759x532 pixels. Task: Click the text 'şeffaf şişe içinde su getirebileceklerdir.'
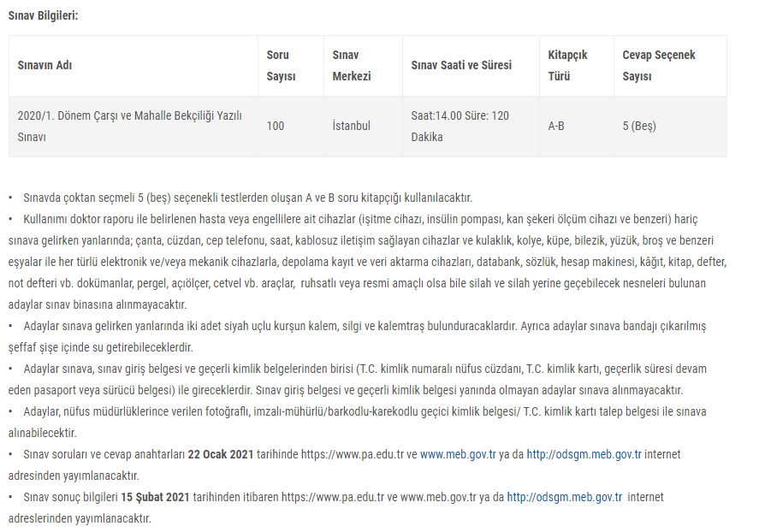(x=101, y=347)
